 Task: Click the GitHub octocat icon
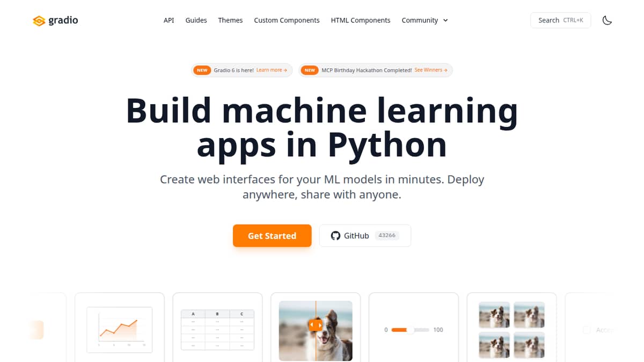(x=335, y=236)
